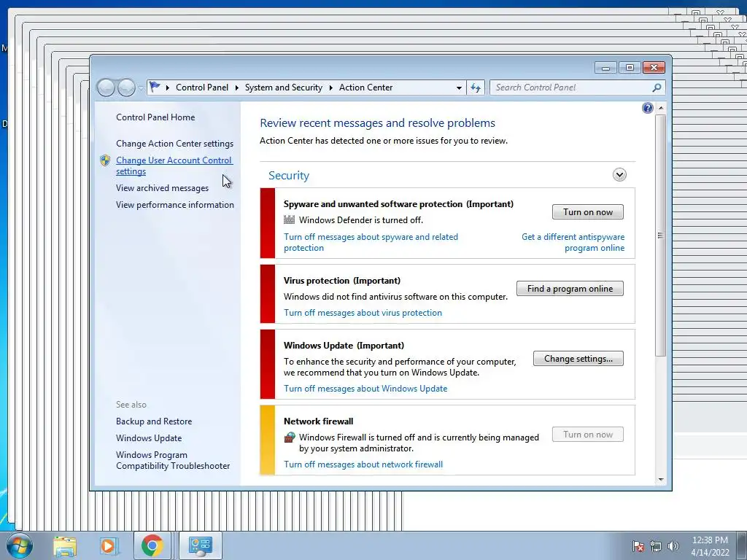
Task: Click the Show desktop strip
Action: [x=743, y=545]
